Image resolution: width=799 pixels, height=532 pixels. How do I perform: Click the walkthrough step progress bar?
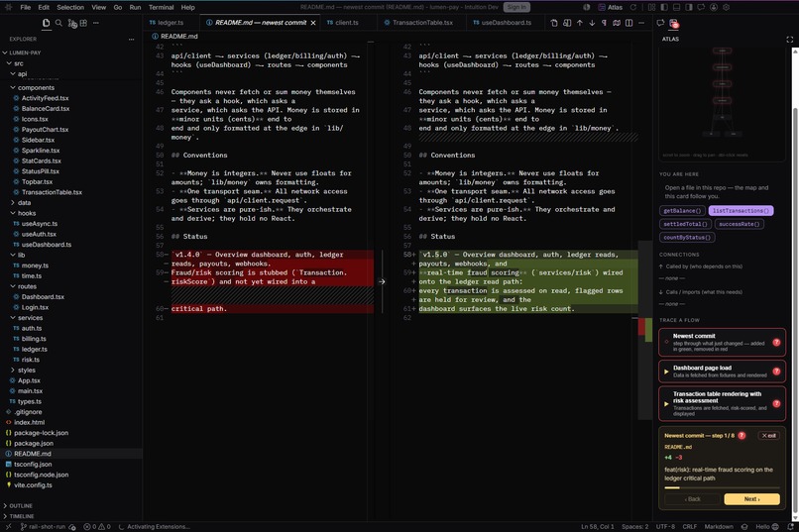(722, 487)
